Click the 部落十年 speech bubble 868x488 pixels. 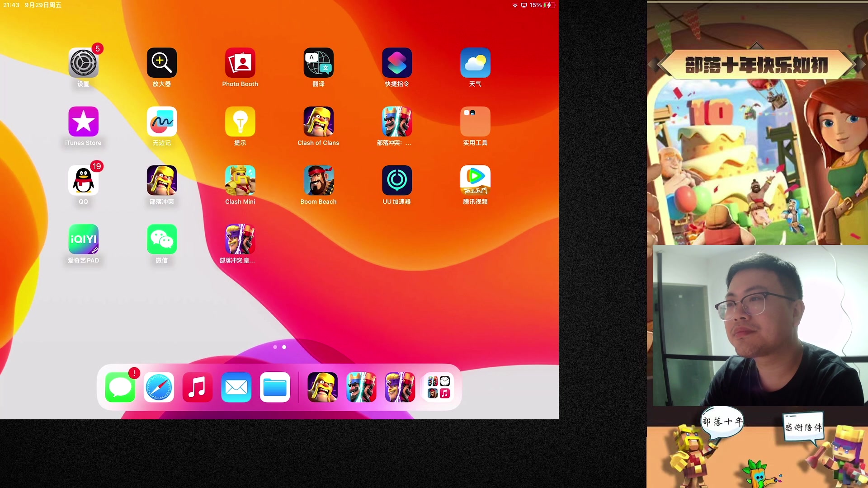722,422
